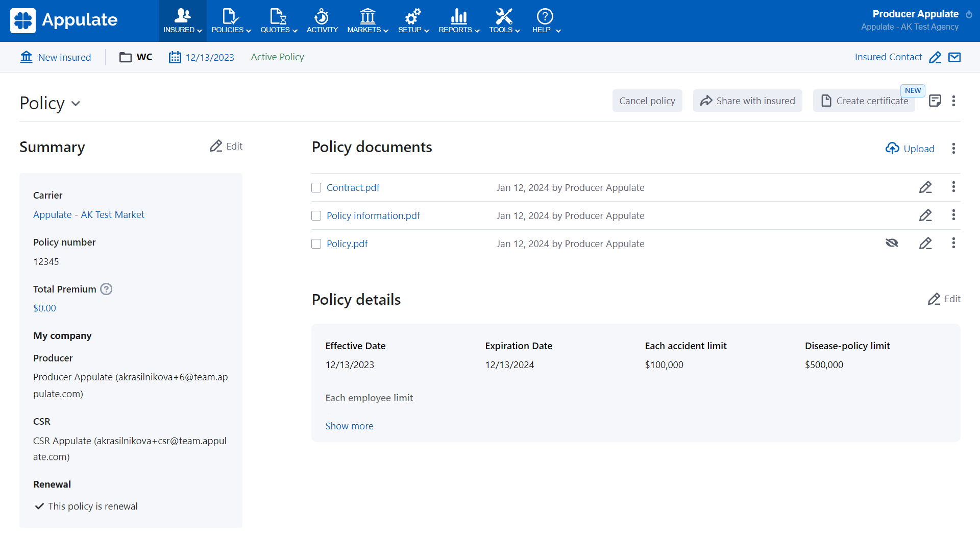Viewport: 980px width, 535px height.
Task: Click the Cancel policy button
Action: pos(647,101)
